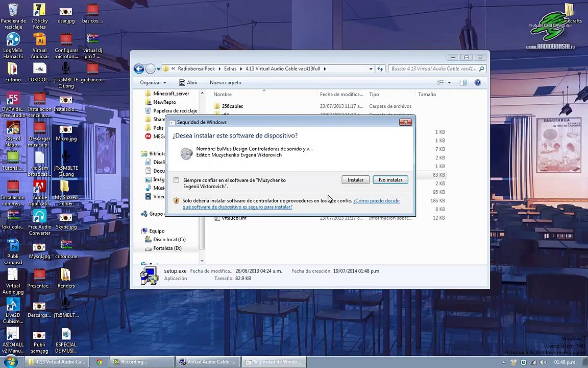This screenshot has height=368, width=588.
Task: Select Disco local (C:) in navigation pane
Action: pos(169,240)
